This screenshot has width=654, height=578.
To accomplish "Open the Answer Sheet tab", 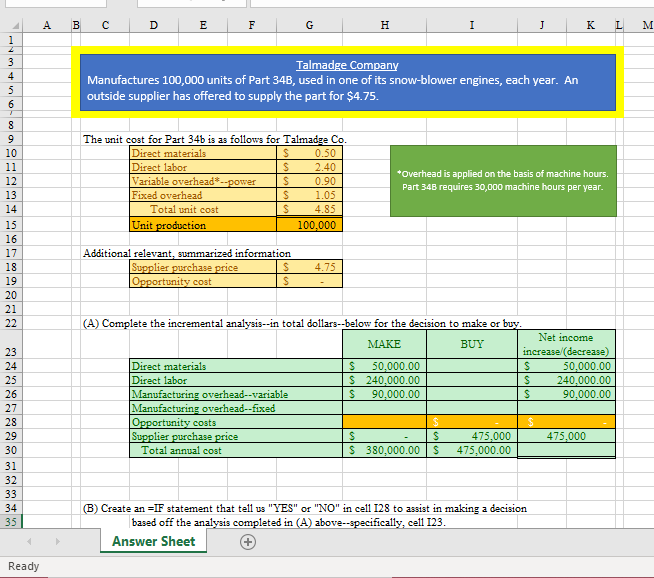I will coord(153,542).
